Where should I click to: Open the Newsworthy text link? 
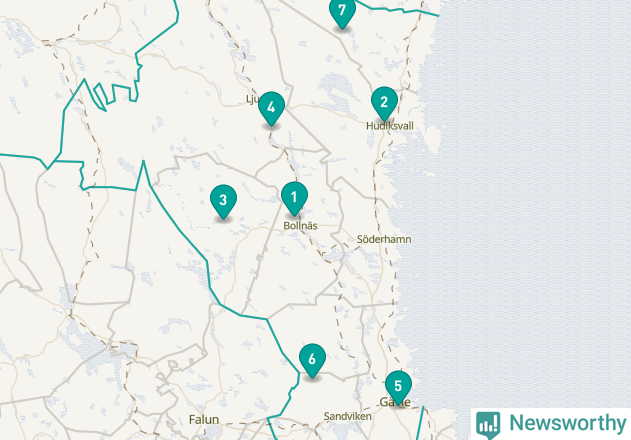coord(567,423)
